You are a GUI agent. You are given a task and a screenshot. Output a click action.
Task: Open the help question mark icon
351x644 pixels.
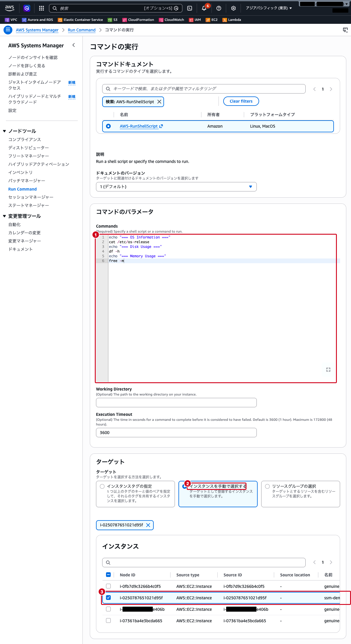pyautogui.click(x=219, y=8)
